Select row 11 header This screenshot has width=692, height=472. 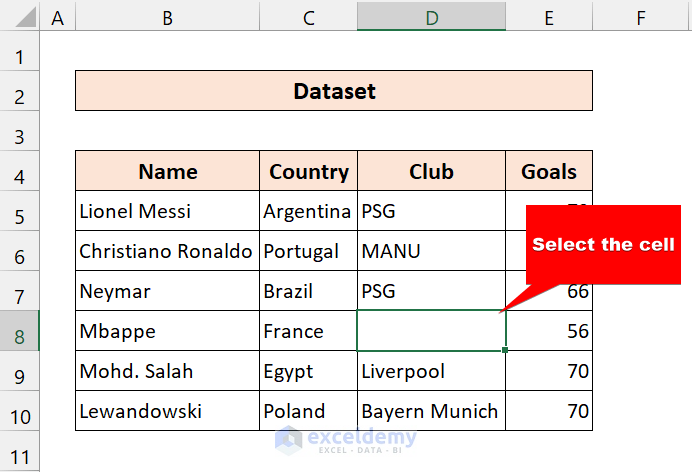coord(20,450)
